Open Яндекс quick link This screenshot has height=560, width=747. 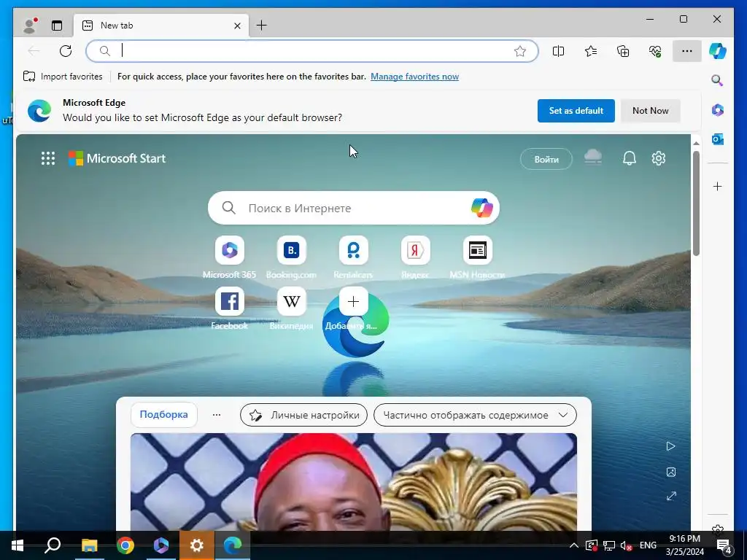tap(415, 257)
